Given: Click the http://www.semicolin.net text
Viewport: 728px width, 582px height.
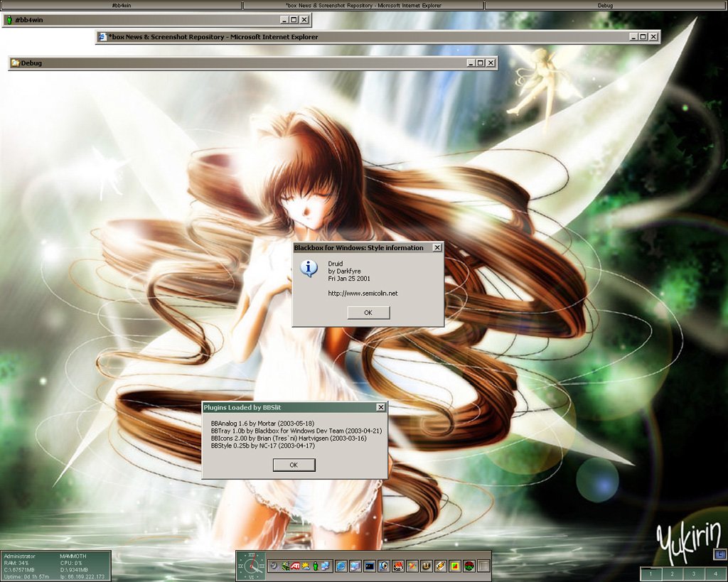Looking at the screenshot, I should click(x=363, y=293).
